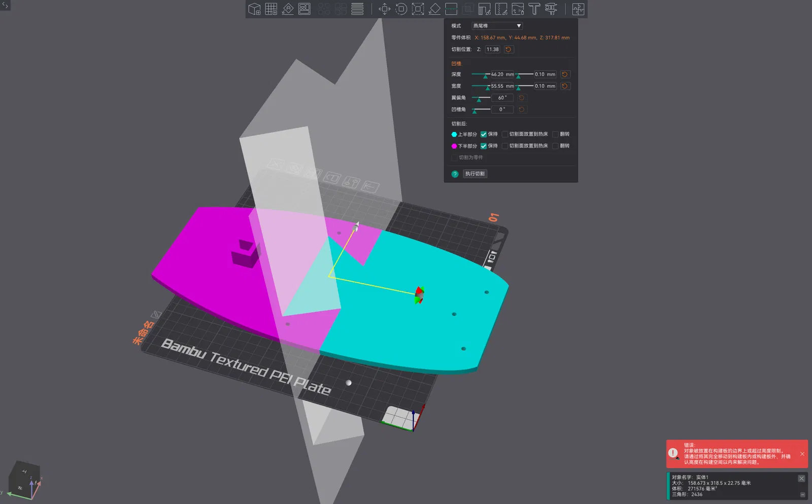Select the Supports painting tool
The width and height of the screenshot is (812, 504).
[x=484, y=9]
